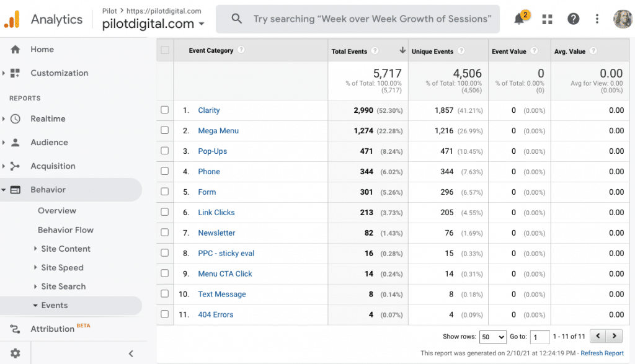635x364 pixels.
Task: Open Admin settings gear icon
Action: click(x=16, y=353)
